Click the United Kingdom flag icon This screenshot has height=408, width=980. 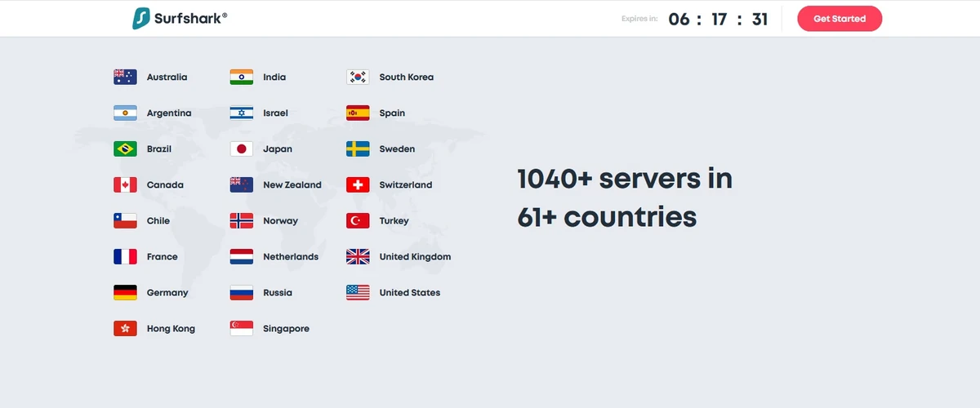pyautogui.click(x=358, y=257)
